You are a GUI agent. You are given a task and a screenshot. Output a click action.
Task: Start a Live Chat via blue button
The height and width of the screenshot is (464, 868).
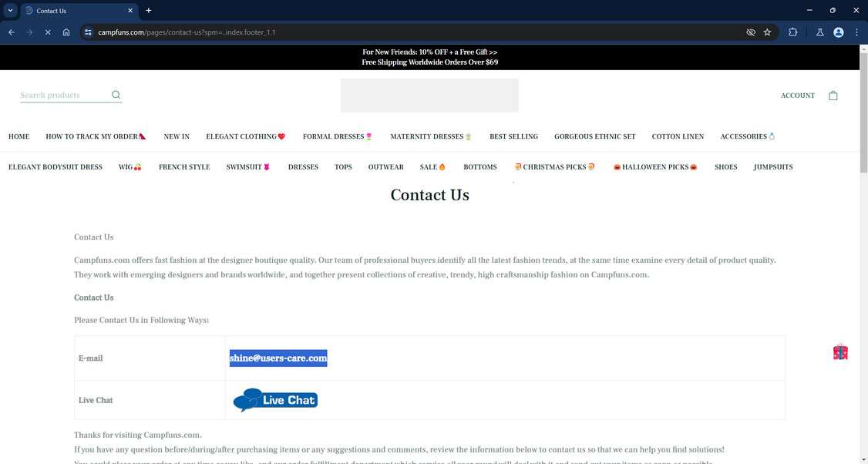pos(276,400)
